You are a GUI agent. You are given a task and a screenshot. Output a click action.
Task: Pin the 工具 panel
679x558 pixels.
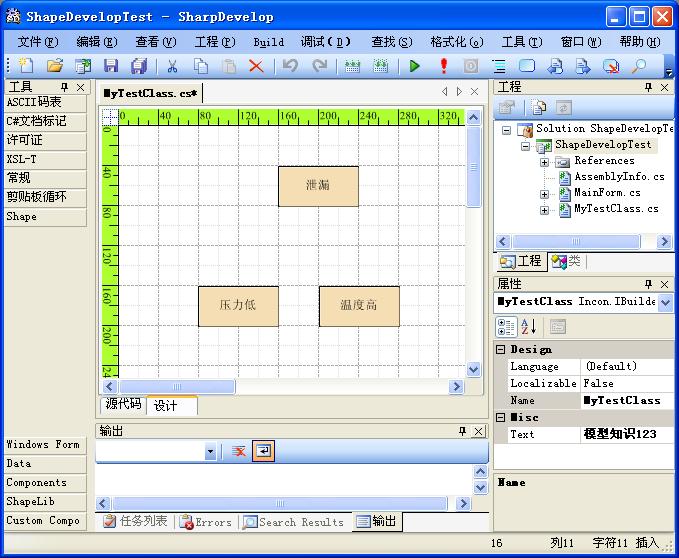(65, 87)
